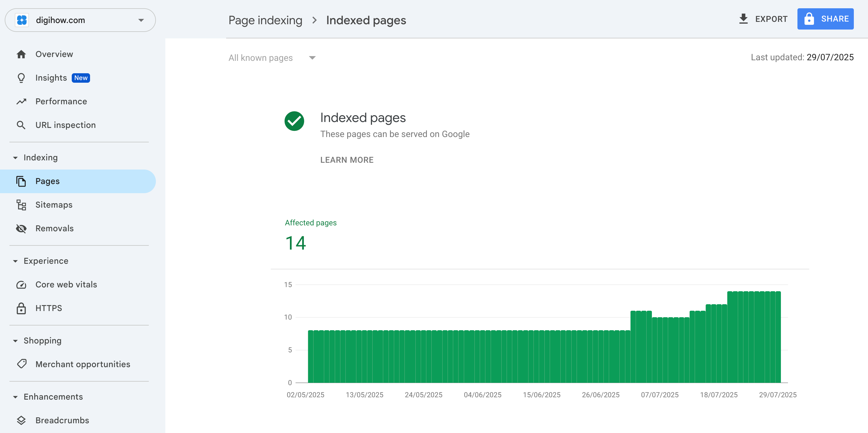Go back to Page indexing breadcrumb

(x=265, y=20)
